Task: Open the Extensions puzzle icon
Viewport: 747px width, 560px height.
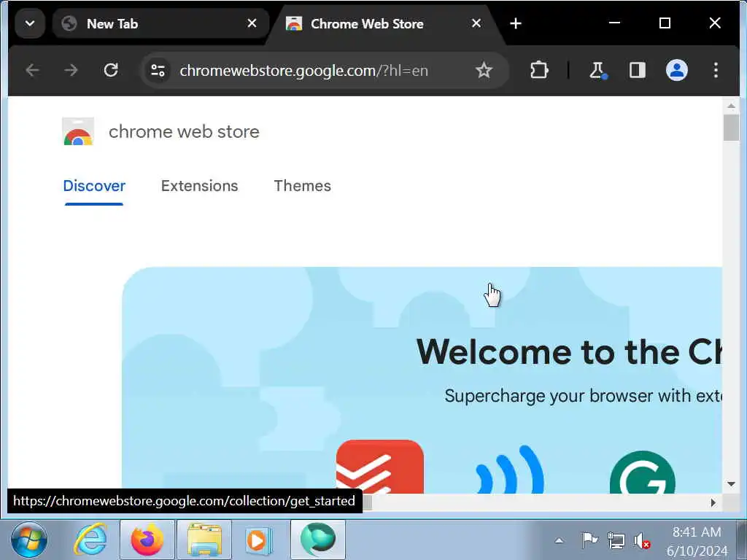Action: [x=539, y=71]
